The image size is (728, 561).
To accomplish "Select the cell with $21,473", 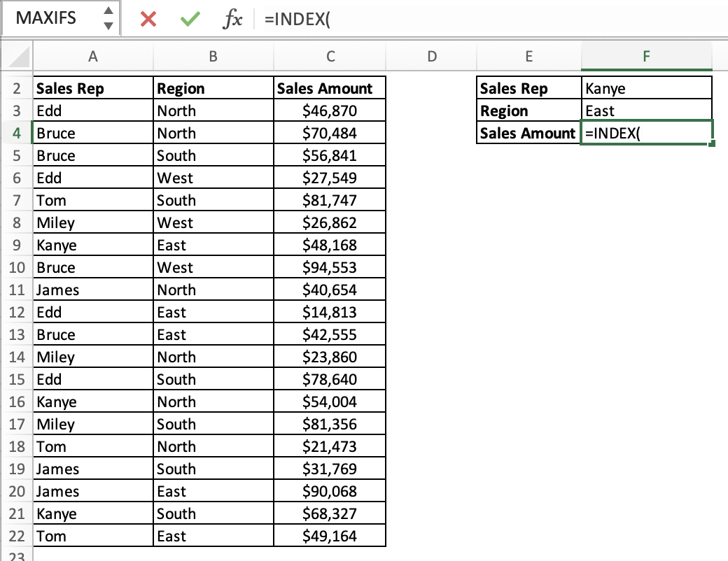I will click(330, 446).
